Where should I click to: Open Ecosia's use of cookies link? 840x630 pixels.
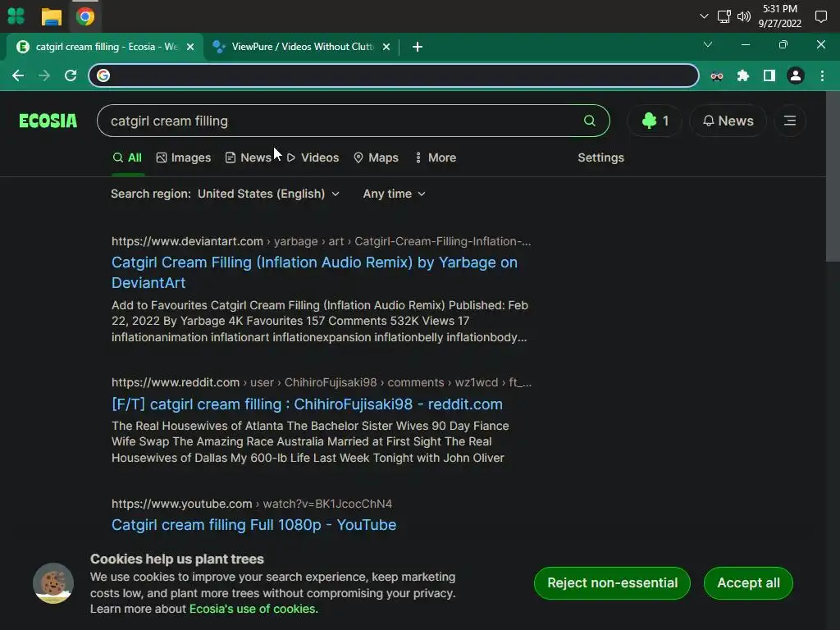[x=253, y=609]
